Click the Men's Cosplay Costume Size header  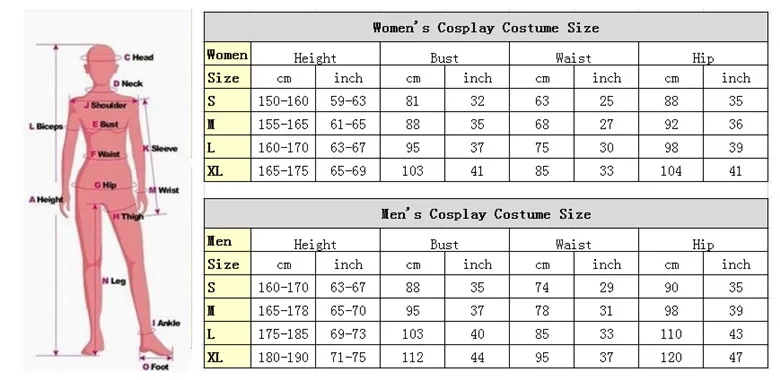point(486,214)
